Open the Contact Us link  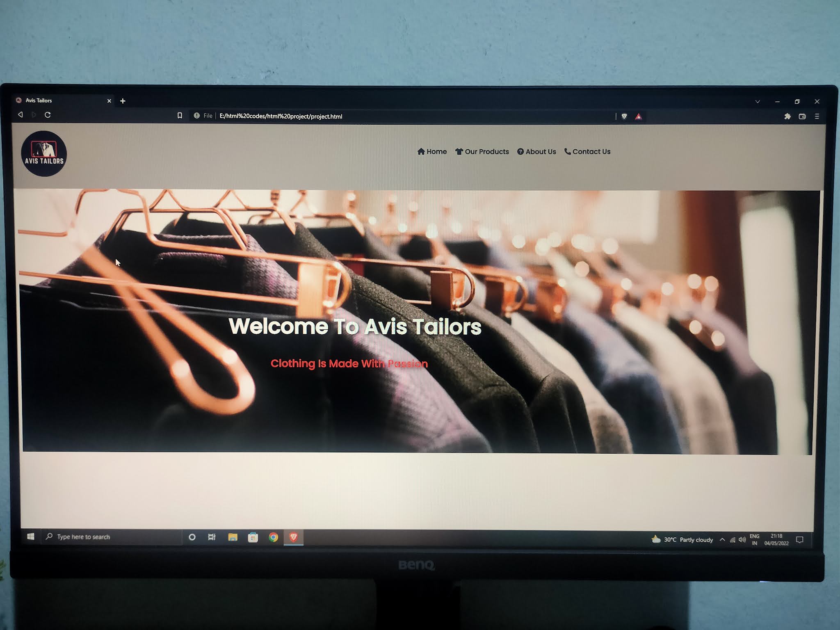click(591, 151)
